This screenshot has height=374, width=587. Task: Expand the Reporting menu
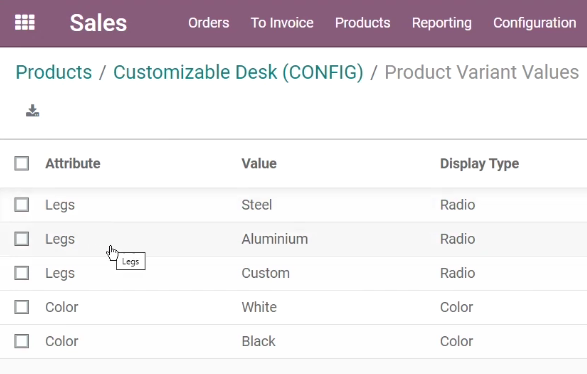(x=442, y=23)
